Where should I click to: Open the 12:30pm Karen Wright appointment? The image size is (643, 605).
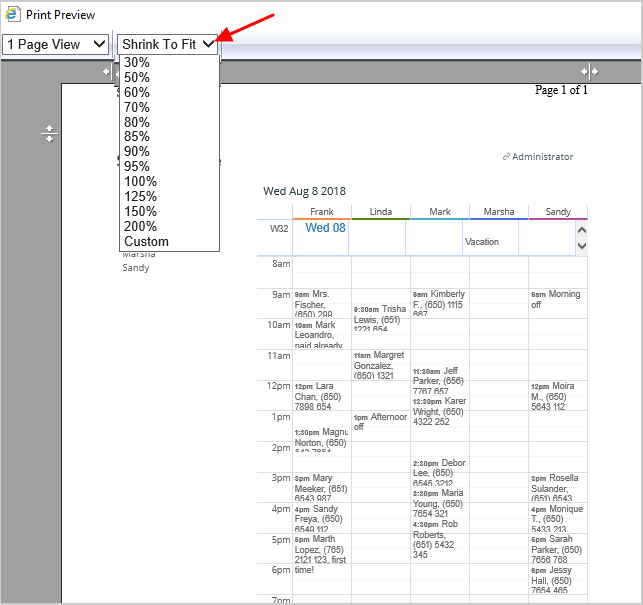(440, 411)
